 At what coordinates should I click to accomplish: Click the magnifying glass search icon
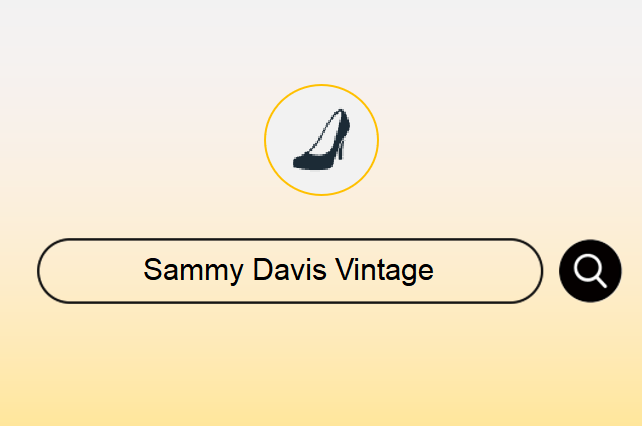click(590, 271)
